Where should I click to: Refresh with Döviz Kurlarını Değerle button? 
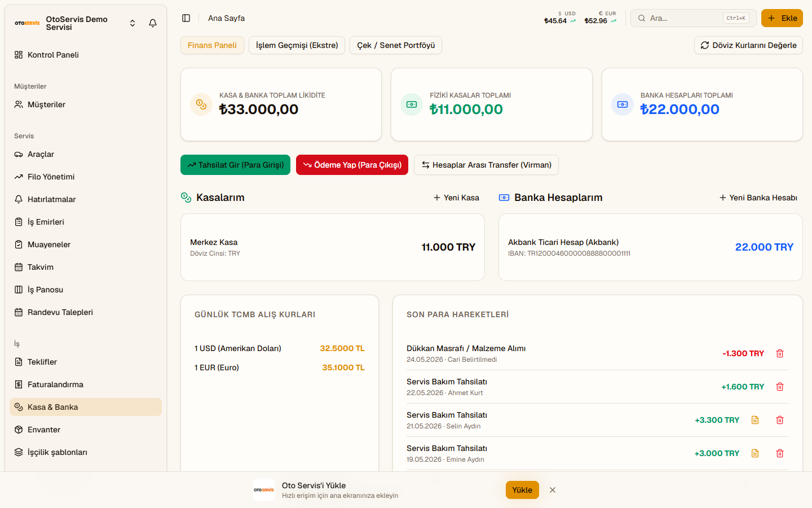[748, 45]
